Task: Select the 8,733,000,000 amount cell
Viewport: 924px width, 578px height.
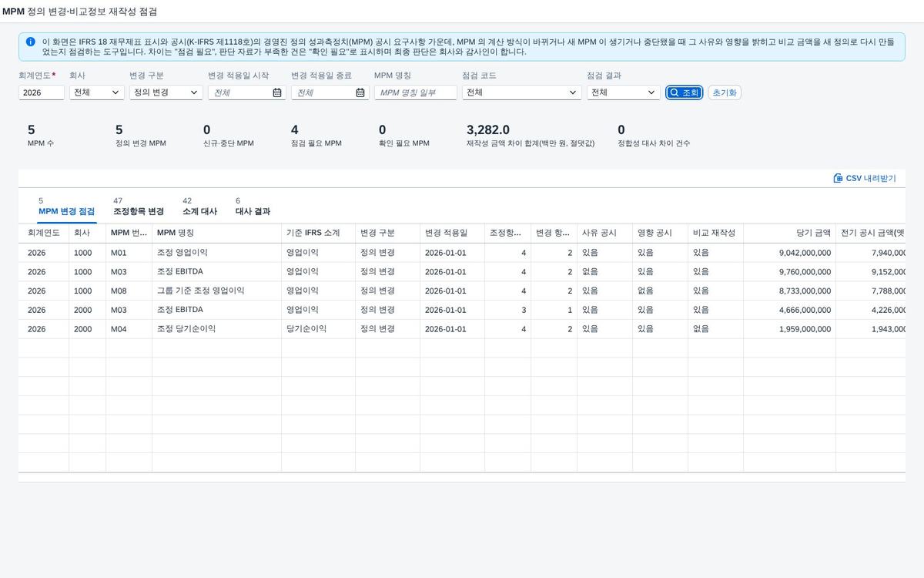Action: tap(805, 291)
